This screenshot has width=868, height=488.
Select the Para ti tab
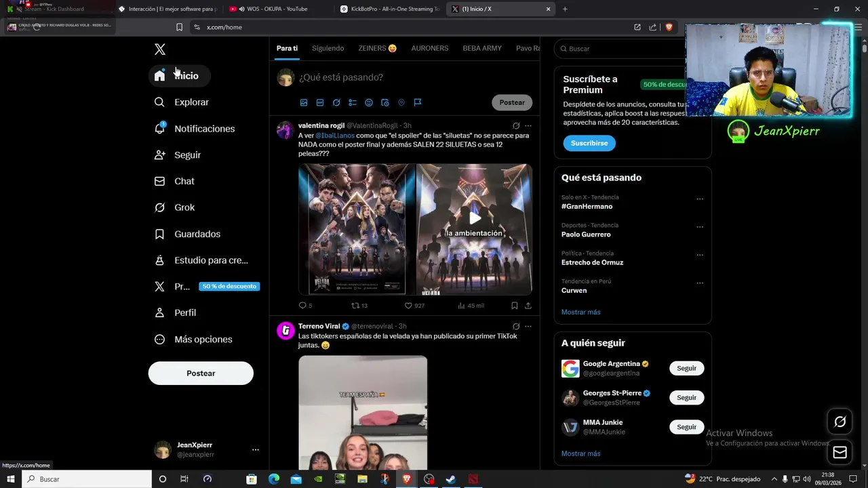(287, 48)
